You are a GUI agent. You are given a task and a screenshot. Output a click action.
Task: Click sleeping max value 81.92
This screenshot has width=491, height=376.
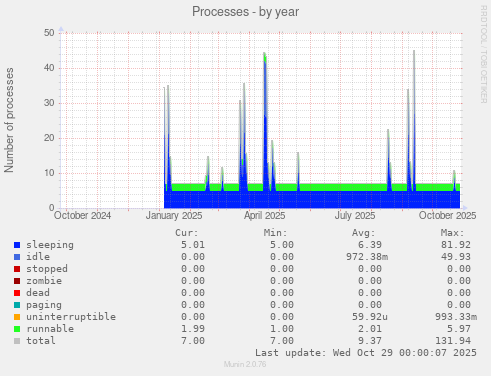coord(456,245)
